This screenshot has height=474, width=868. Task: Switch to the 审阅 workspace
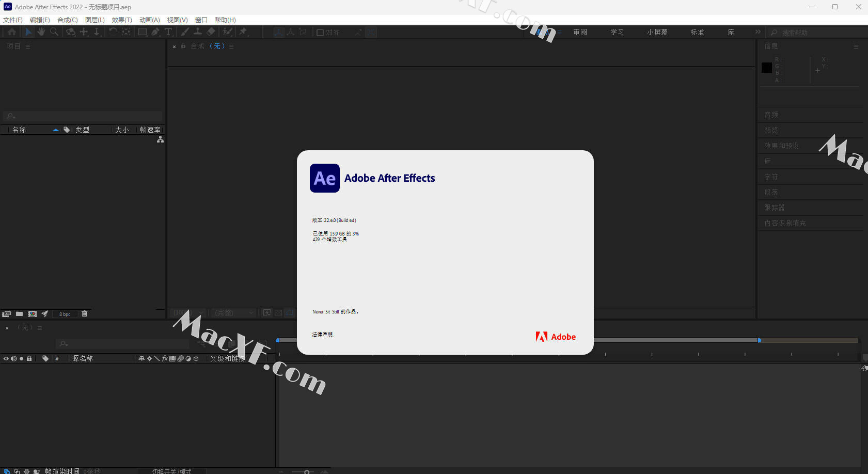(x=580, y=32)
